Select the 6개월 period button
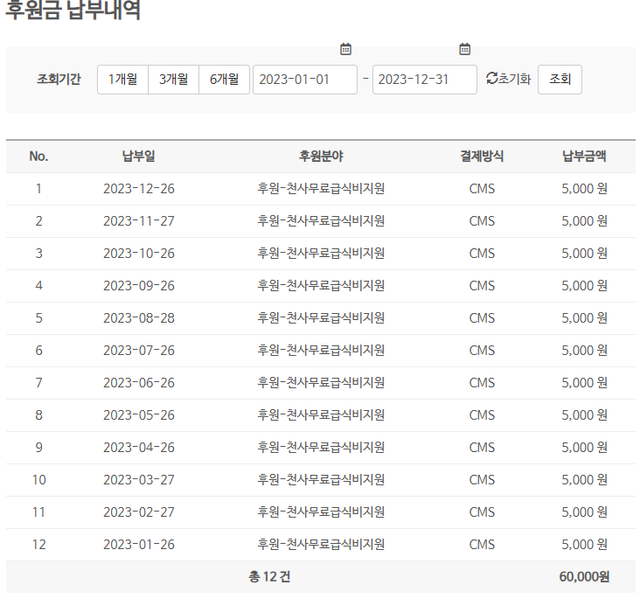The width and height of the screenshot is (640, 599). (x=224, y=80)
